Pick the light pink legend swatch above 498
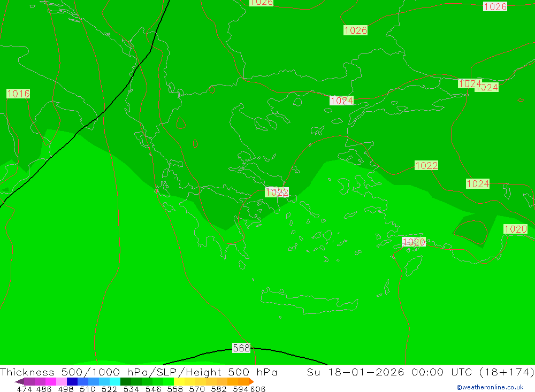Image resolution: width=535 pixels, height=392 pixels. click(62, 381)
